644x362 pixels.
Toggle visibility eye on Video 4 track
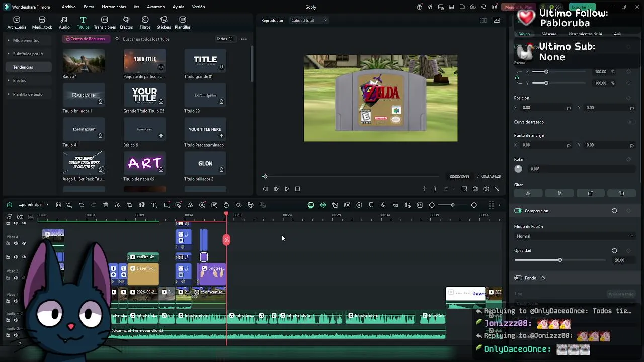point(24,243)
